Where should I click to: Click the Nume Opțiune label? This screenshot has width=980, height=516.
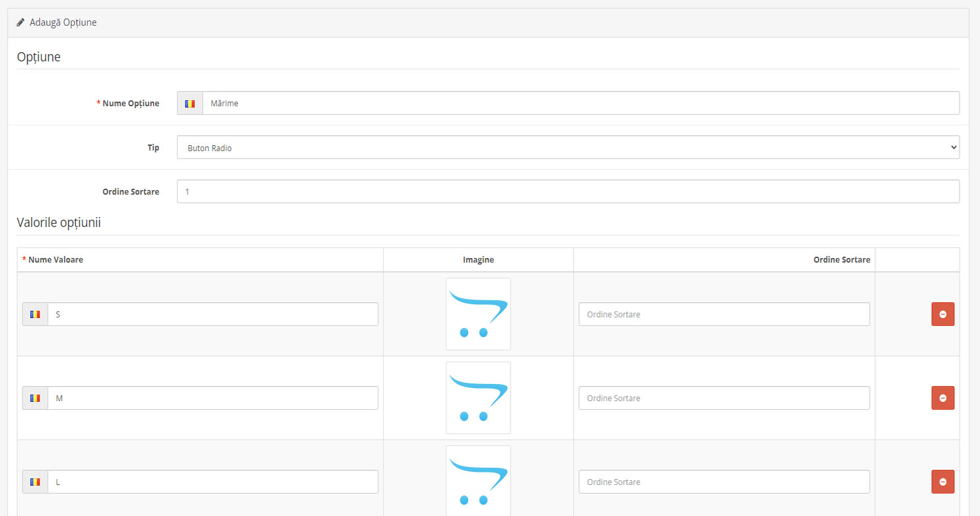(x=128, y=103)
